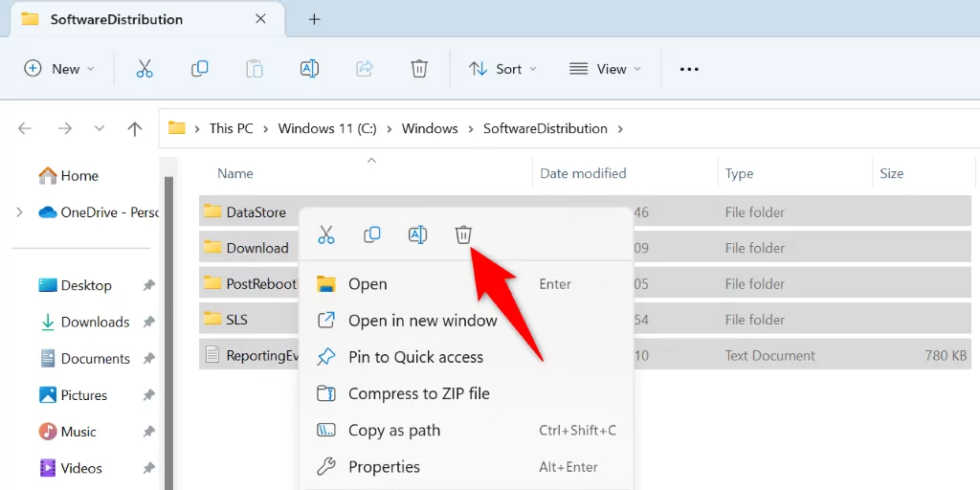Image resolution: width=980 pixels, height=490 pixels.
Task: Click the toolbar Delete trash icon
Action: [x=418, y=69]
